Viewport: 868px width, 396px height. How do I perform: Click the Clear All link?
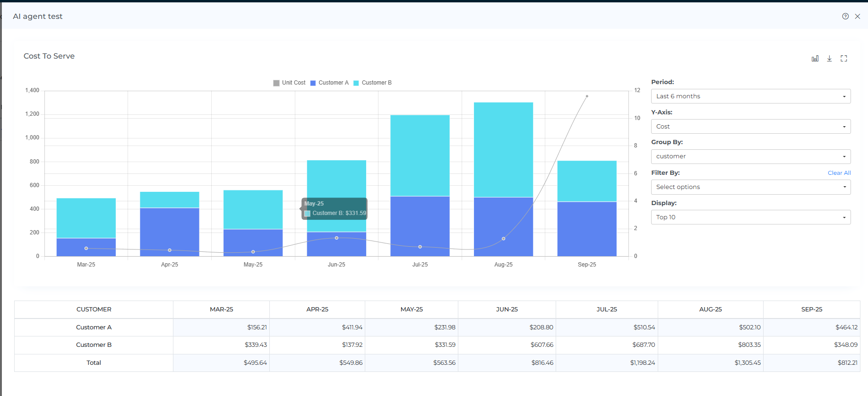coord(839,173)
